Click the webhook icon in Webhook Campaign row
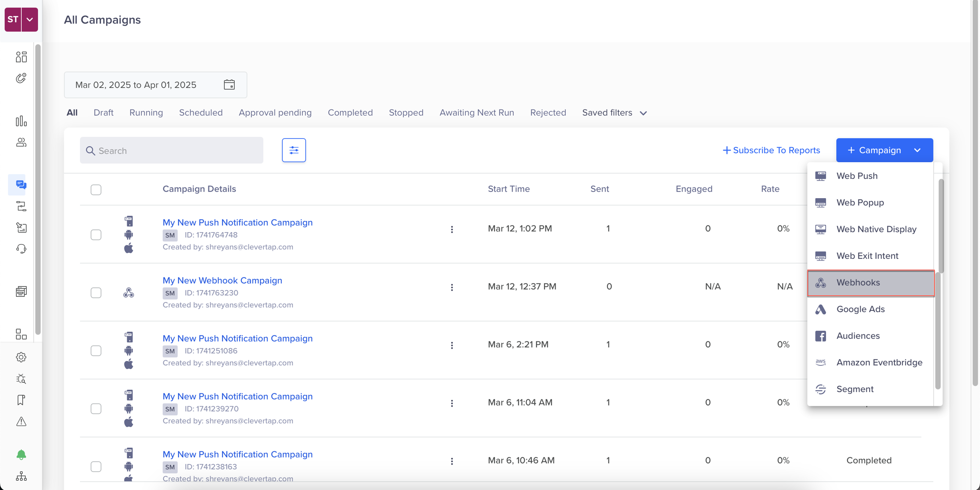980x490 pixels. point(129,293)
